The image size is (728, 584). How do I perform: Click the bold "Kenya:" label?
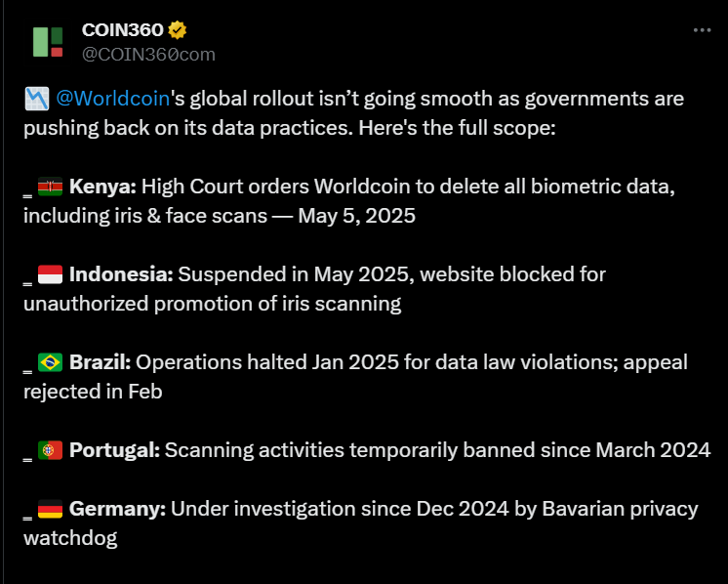(x=105, y=187)
